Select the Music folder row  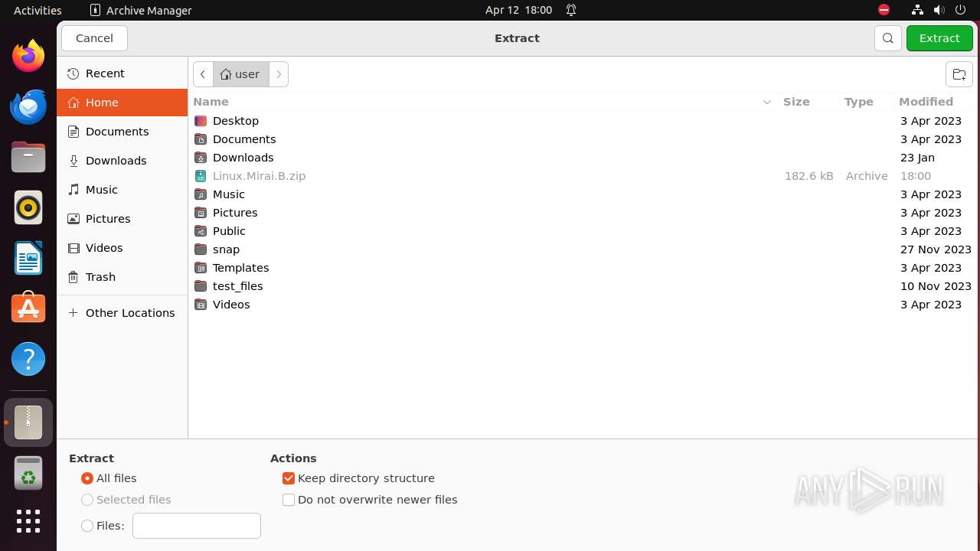tap(583, 194)
